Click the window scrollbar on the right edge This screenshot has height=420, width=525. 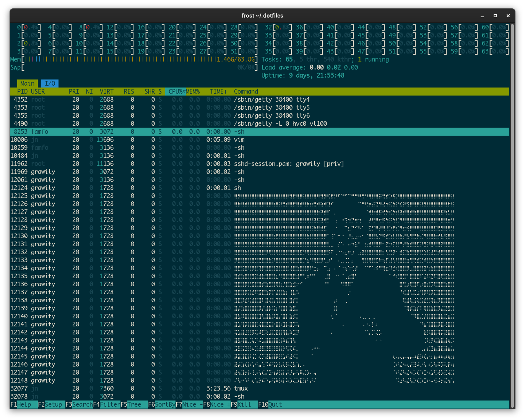[512, 216]
